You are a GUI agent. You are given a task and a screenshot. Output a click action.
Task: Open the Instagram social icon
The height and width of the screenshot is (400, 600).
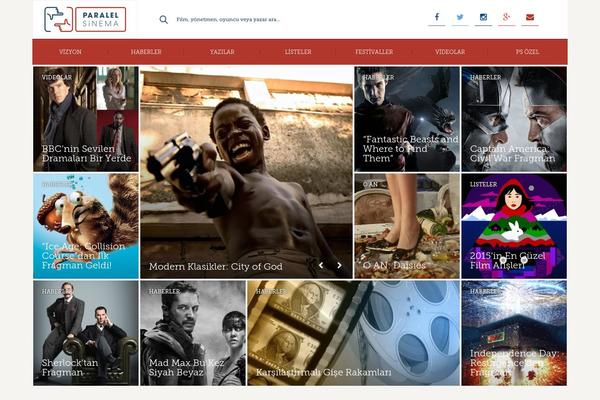point(484,18)
